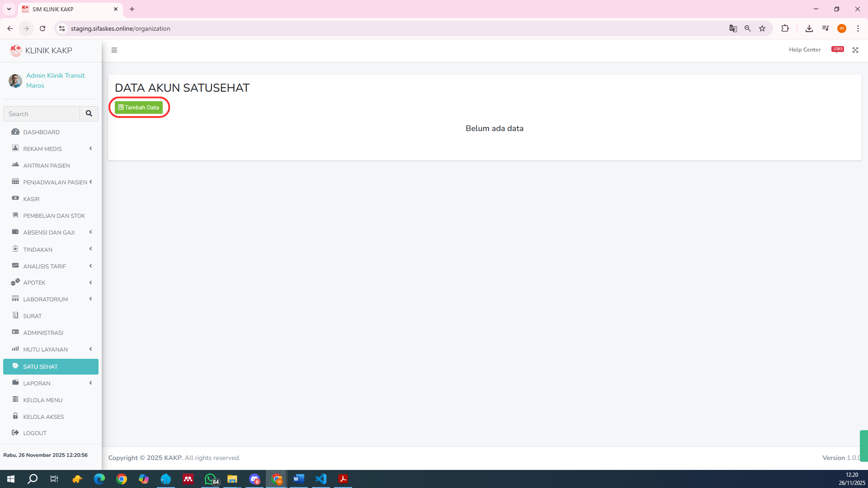Open the Help Center link
The height and width of the screenshot is (488, 868).
804,50
